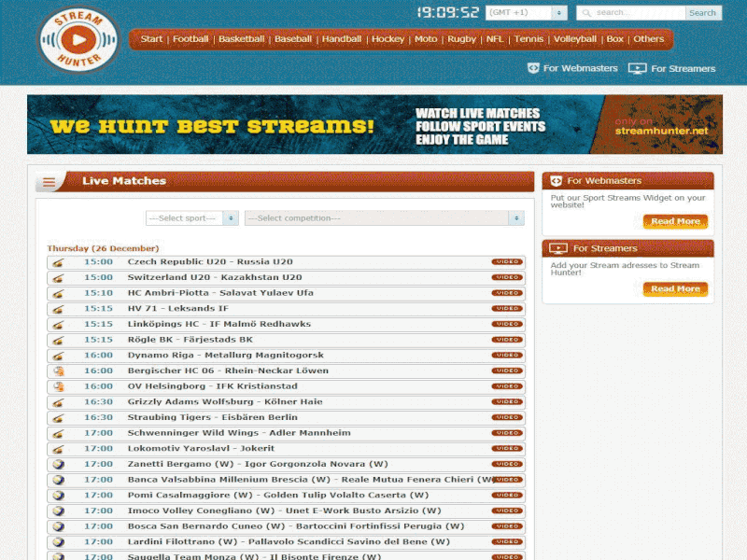Screen dimensions: 747x560
Task: Click hockey icon for HV 71 match
Action: click(x=58, y=309)
